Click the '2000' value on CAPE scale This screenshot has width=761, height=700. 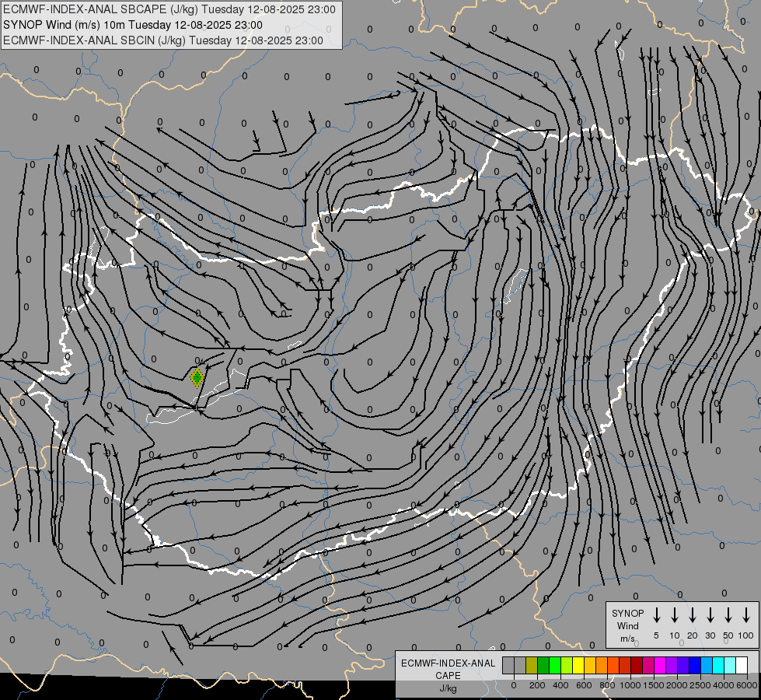click(x=677, y=685)
